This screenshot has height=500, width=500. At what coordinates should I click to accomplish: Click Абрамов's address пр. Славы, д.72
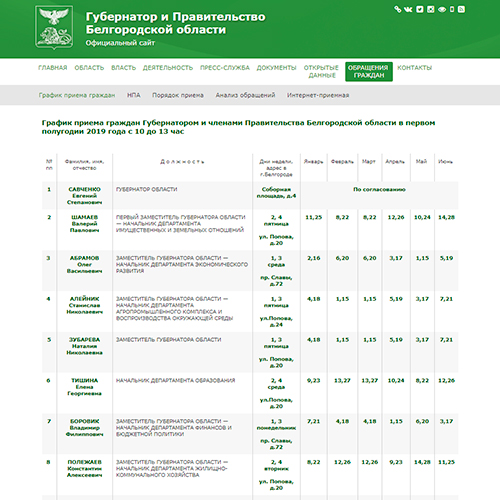[x=276, y=281]
